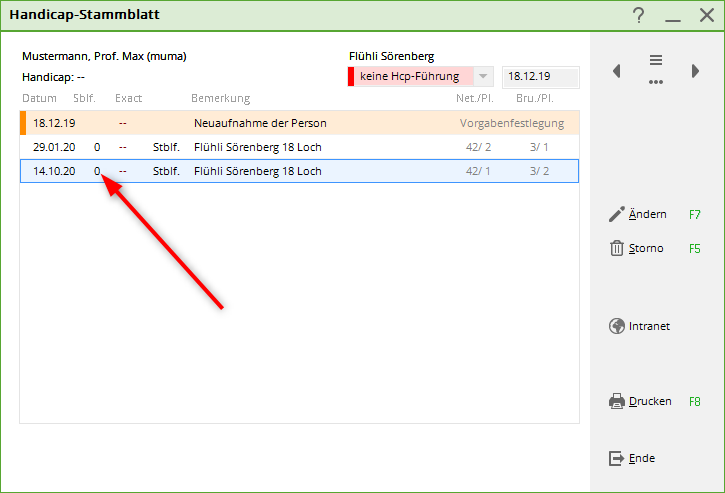Click the Mustermann, Prof. Max (muma) name
This screenshot has width=725, height=493.
coord(104,56)
